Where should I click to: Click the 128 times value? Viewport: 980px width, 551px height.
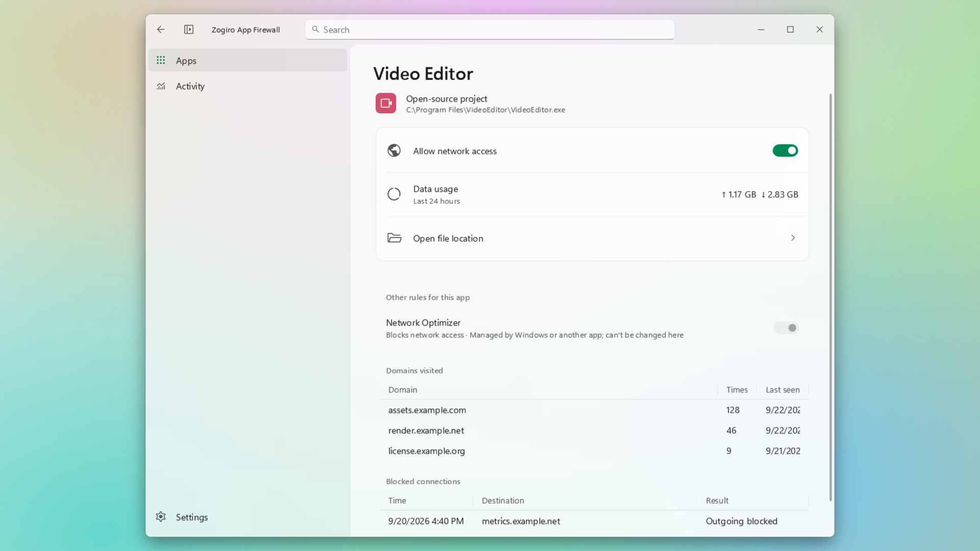pos(733,410)
